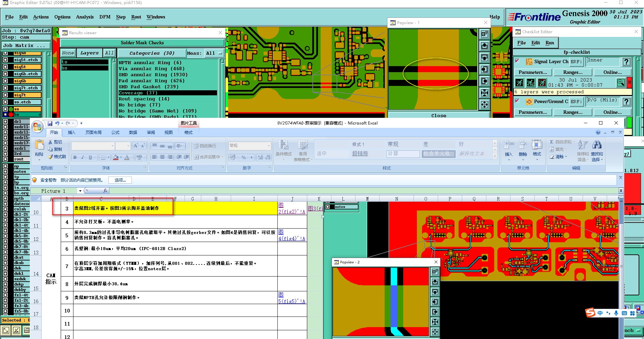Image resolution: width=644 pixels, height=339 pixels.
Task: Toggle the rout layer checkbox
Action: (x=5, y=159)
